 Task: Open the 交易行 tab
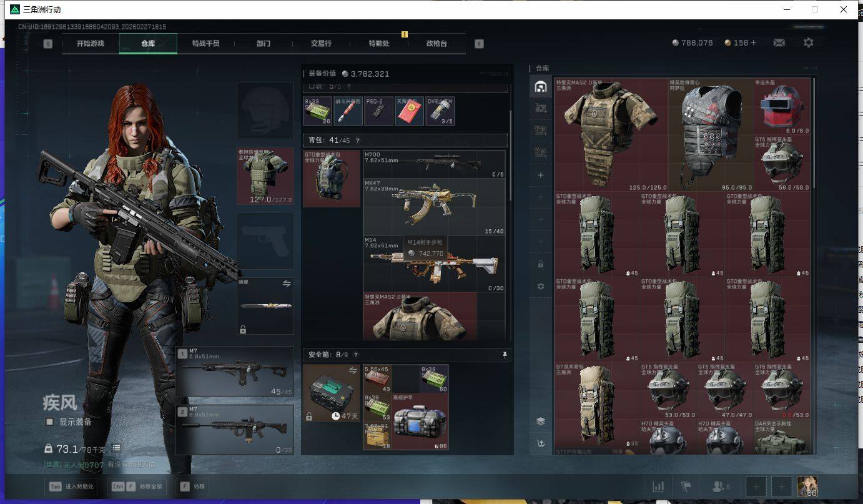point(321,44)
